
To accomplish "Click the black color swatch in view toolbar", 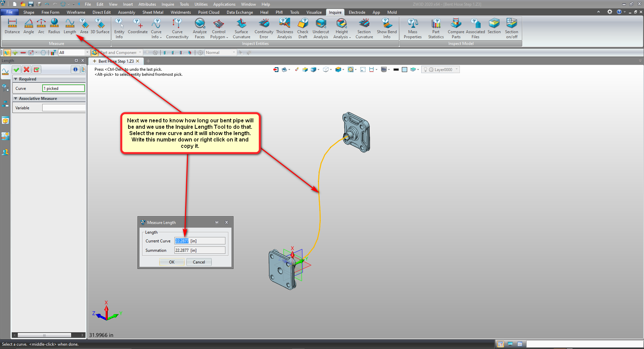I will tap(396, 70).
